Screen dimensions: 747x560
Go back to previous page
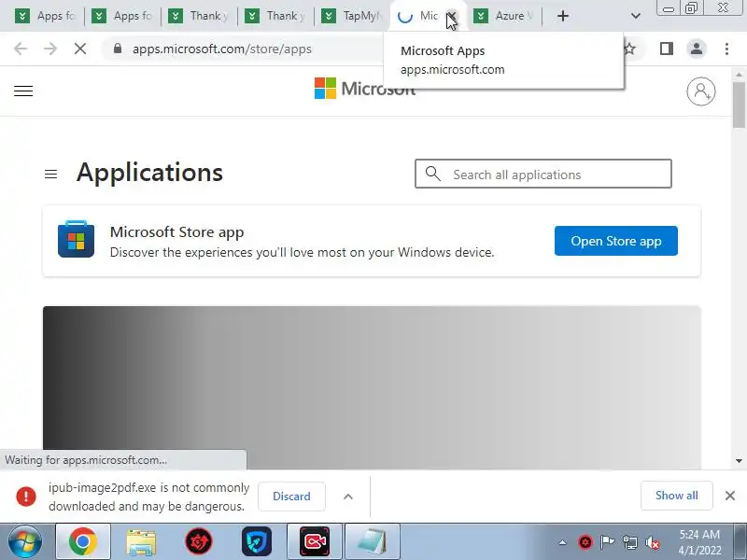tap(21, 49)
